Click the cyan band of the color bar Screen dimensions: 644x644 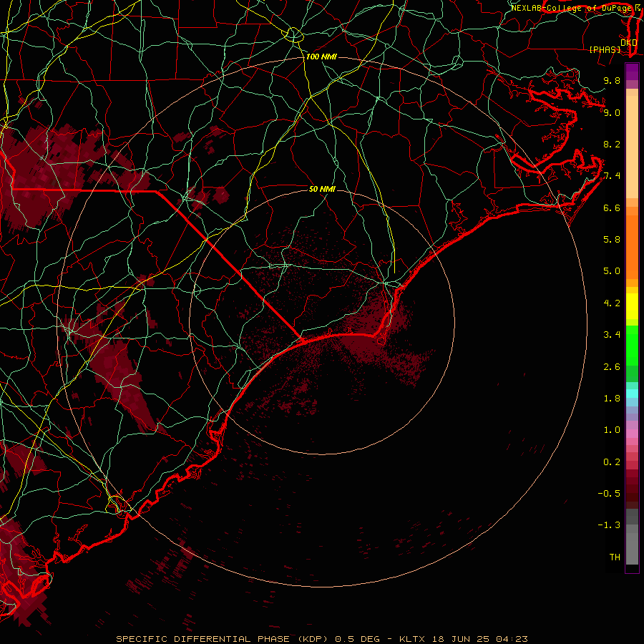(x=632, y=394)
